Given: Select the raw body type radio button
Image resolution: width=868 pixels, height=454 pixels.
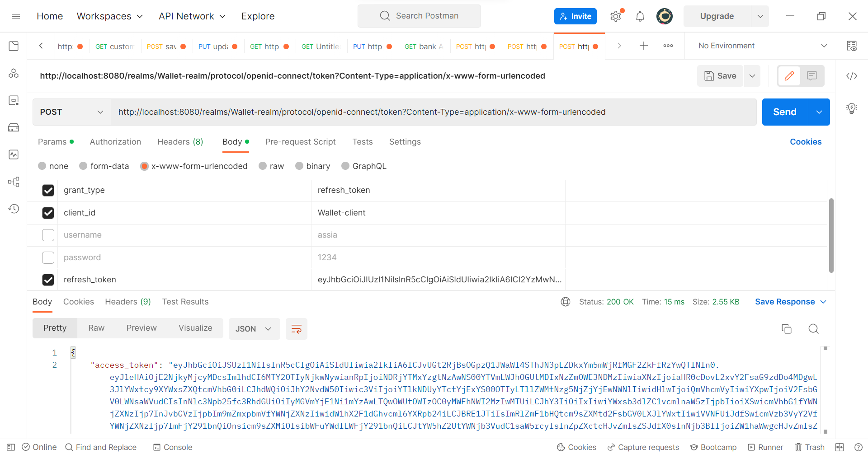Looking at the screenshot, I should click(263, 166).
